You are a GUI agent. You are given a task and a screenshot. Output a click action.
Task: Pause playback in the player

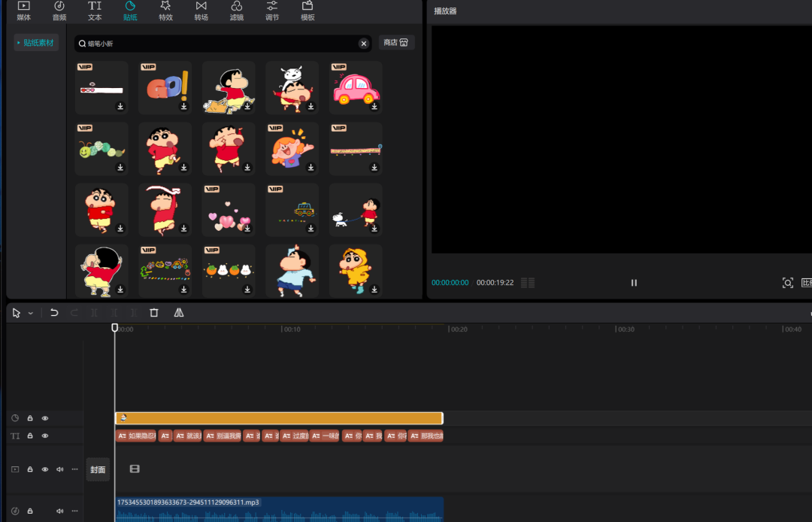point(634,283)
